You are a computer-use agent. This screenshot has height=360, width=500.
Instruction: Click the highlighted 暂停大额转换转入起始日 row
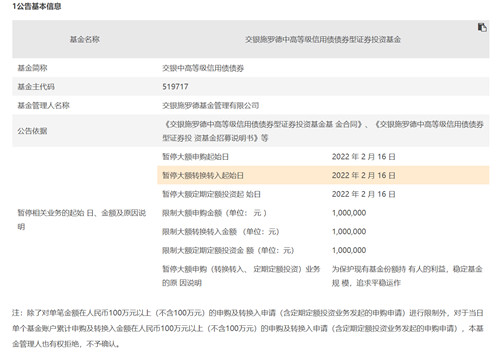323,175
